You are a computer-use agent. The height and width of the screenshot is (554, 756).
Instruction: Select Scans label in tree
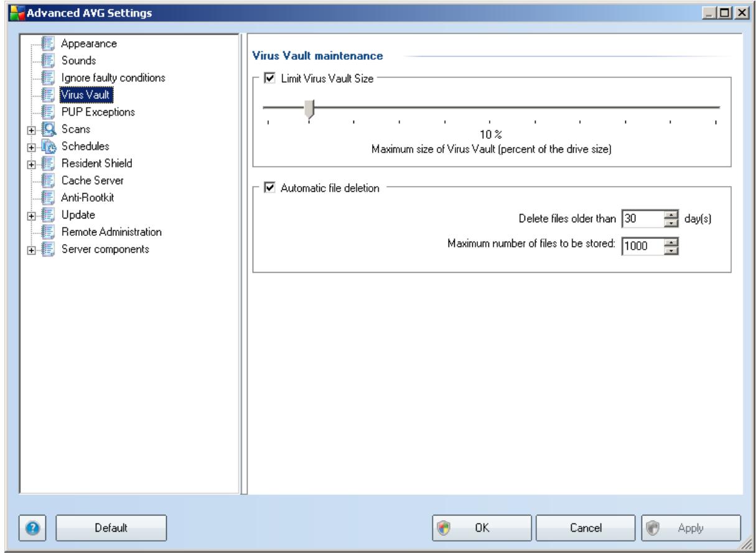(x=75, y=129)
